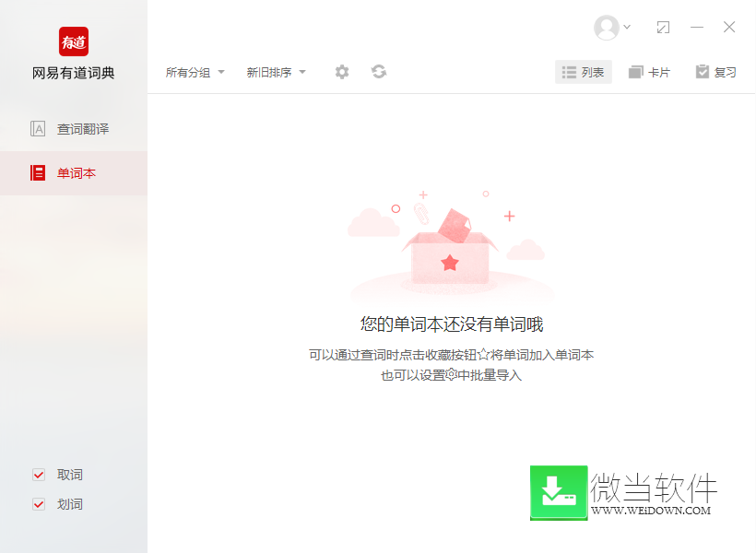
Task: Open wordbook settings gear in toolbar
Action: pos(342,72)
